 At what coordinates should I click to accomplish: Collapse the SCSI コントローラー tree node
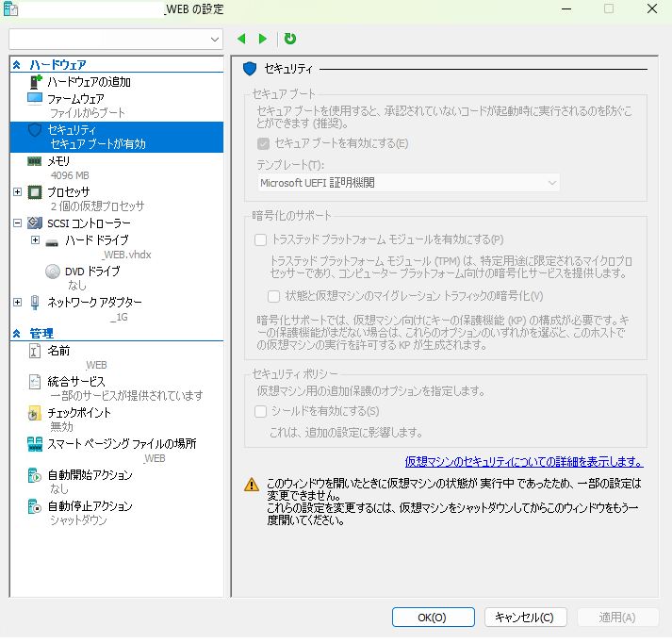[x=18, y=223]
